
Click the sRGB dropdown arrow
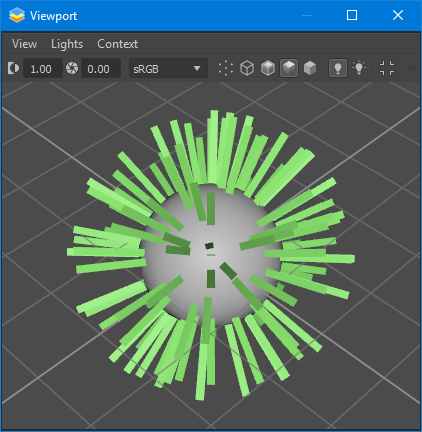click(x=197, y=69)
